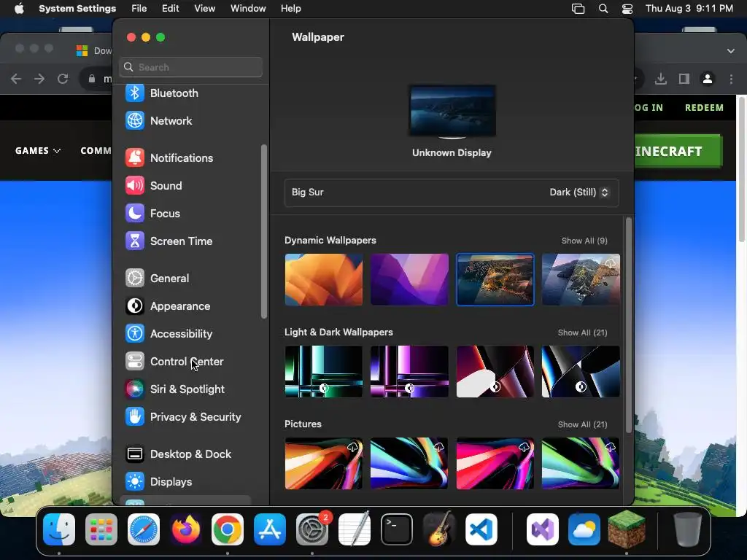747x560 pixels.
Task: Select the Displays sun icon
Action: tap(135, 481)
